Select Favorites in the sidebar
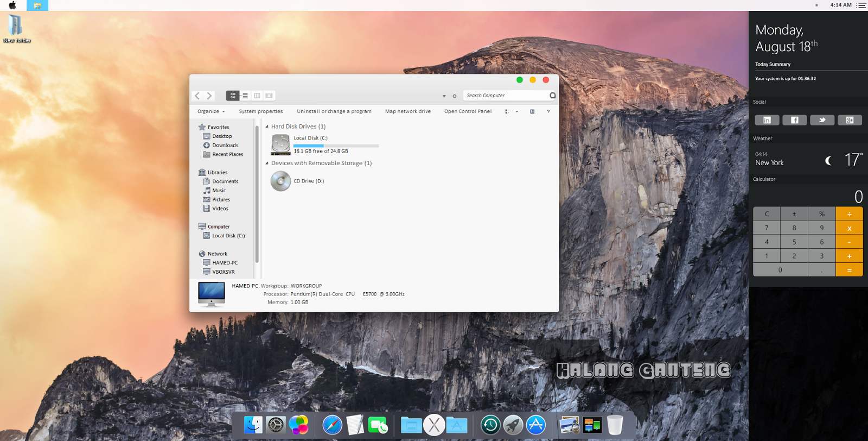 click(x=214, y=127)
